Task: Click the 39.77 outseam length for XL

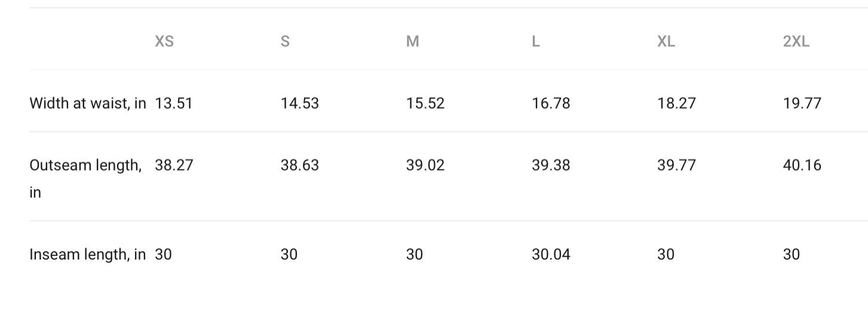Action: click(677, 165)
